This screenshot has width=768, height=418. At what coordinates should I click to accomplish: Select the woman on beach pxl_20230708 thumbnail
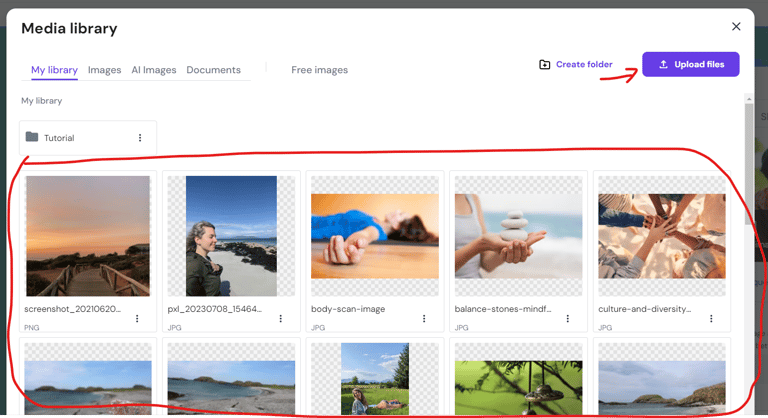[231, 236]
